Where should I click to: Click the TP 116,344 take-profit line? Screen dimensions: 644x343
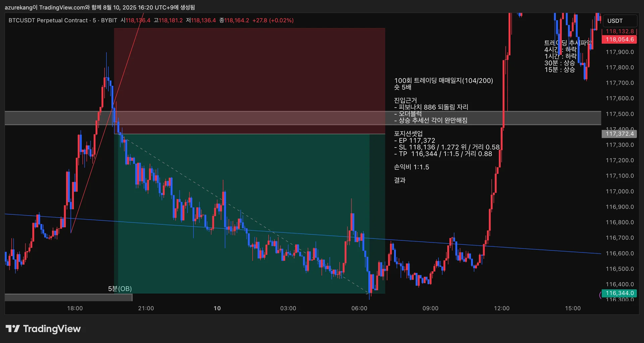point(443,154)
